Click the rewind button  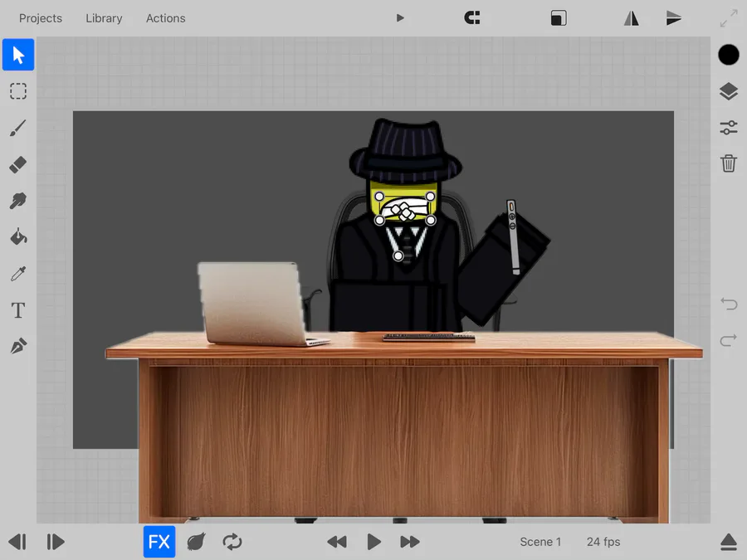(337, 542)
